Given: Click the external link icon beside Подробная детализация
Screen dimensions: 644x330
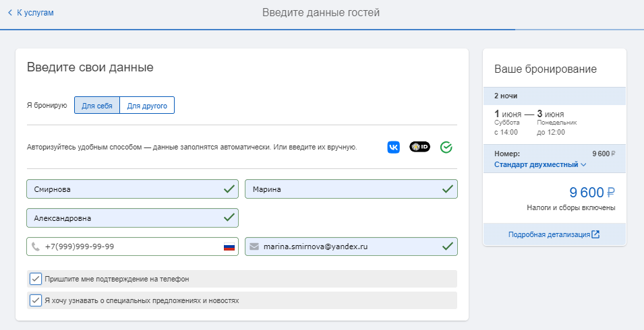Looking at the screenshot, I should 595,234.
